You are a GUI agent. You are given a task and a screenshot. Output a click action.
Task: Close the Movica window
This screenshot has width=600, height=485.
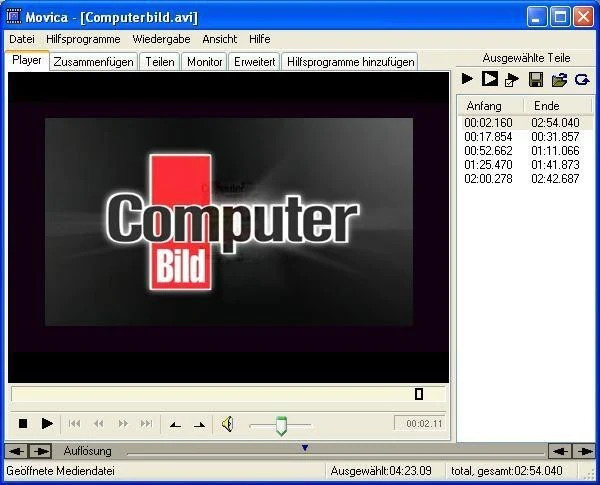(x=584, y=17)
